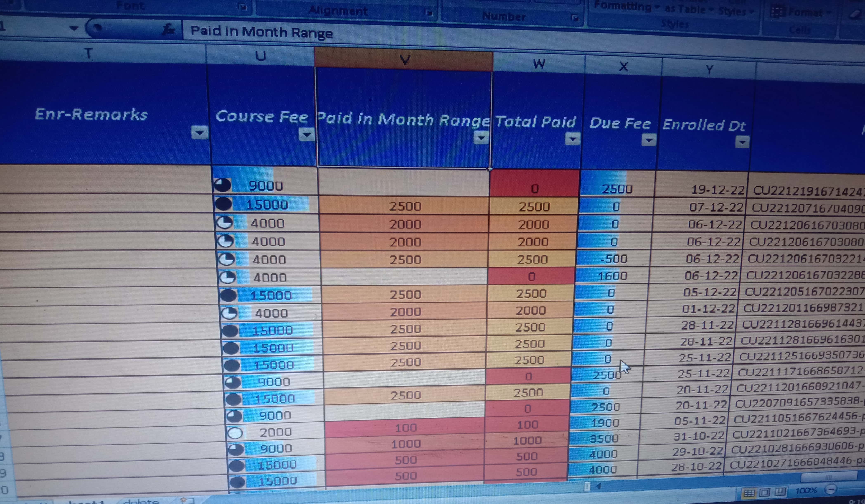The height and width of the screenshot is (504, 865).
Task: Click zoom out minus button
Action: coord(831,489)
